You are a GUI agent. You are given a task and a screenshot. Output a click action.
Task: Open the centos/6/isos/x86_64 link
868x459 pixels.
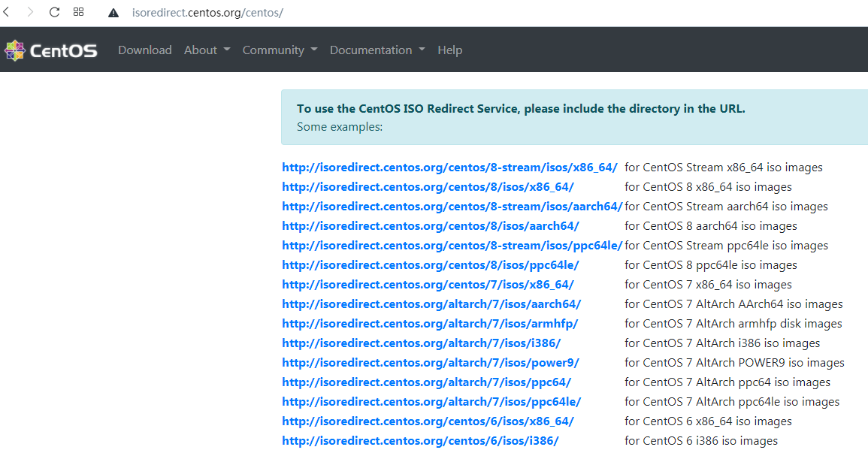click(428, 421)
